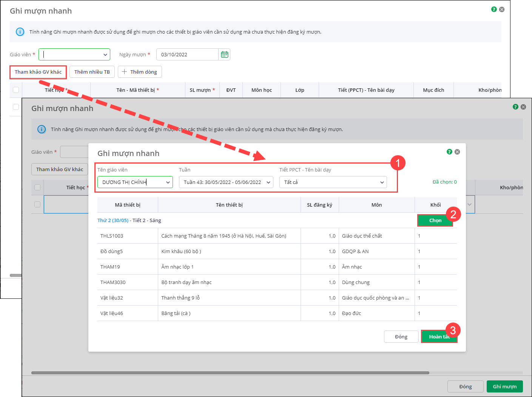Screen dimensions: 532x397
Task: Click the info icon in the rearmost window's notice
Action: tap(20, 32)
